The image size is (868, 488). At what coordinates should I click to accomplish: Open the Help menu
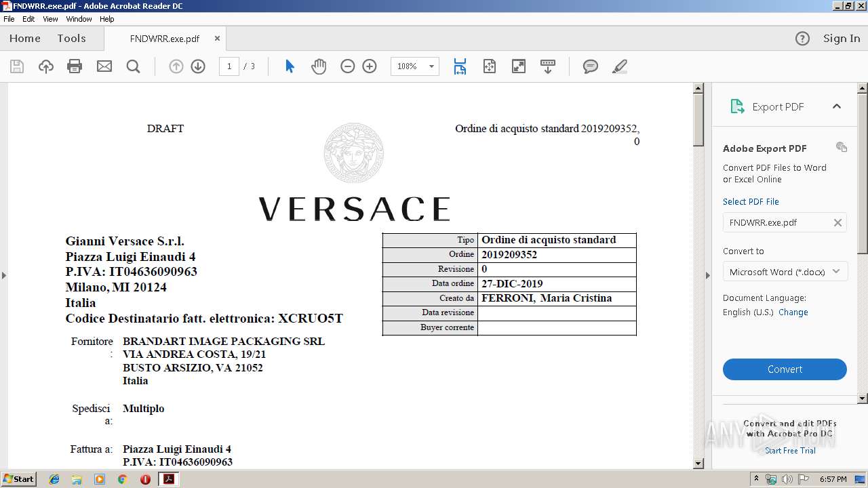pyautogui.click(x=107, y=19)
